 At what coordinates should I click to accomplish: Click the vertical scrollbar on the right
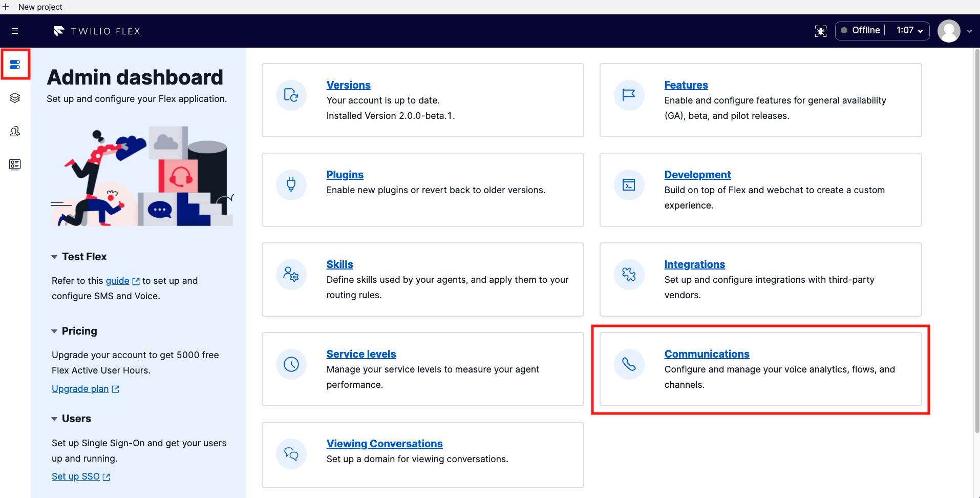coord(976,241)
